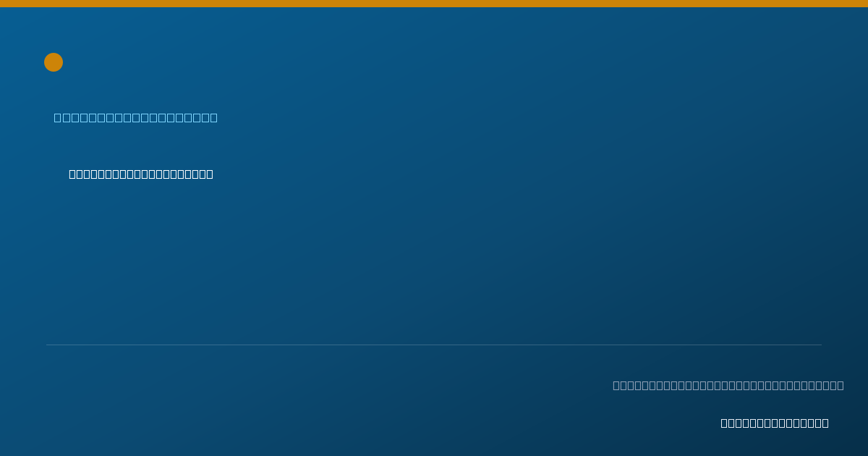The width and height of the screenshot is (868, 456).
Task: Click the middle of the gray footer line
Action: (x=728, y=385)
